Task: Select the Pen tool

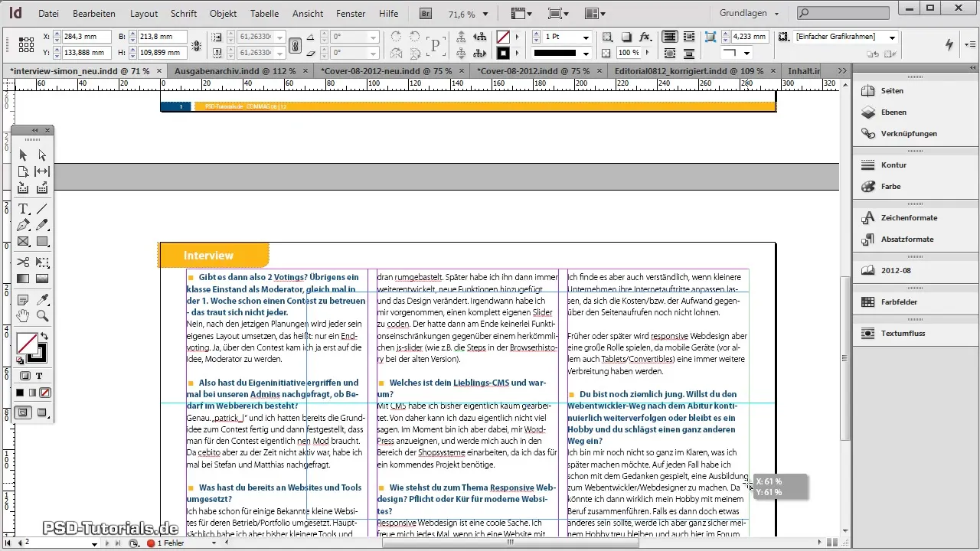Action: [23, 225]
